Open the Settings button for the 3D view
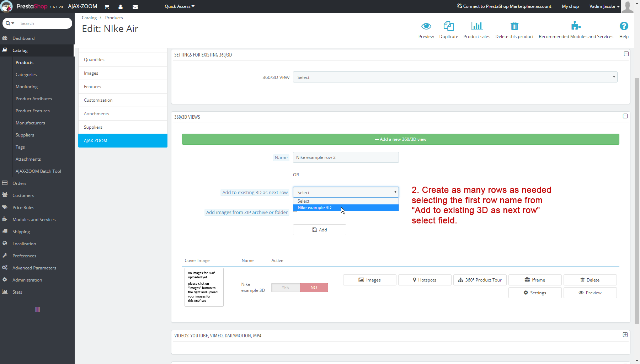 (535, 293)
